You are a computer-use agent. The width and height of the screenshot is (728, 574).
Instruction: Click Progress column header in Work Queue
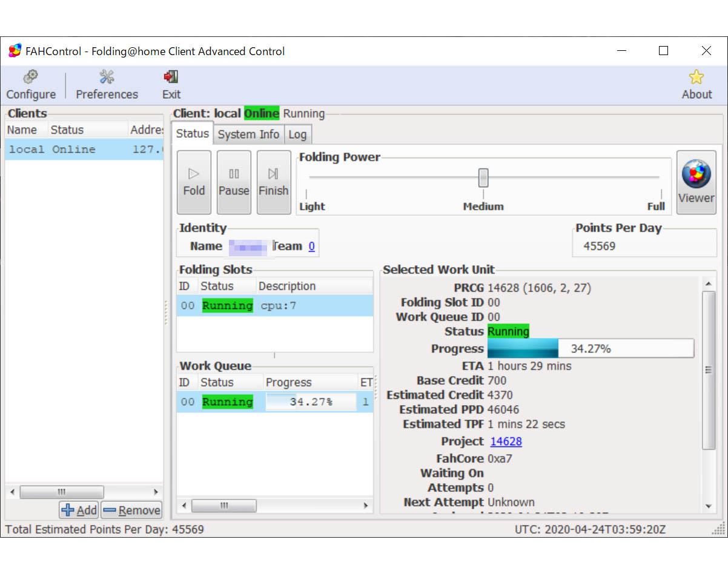coord(310,383)
